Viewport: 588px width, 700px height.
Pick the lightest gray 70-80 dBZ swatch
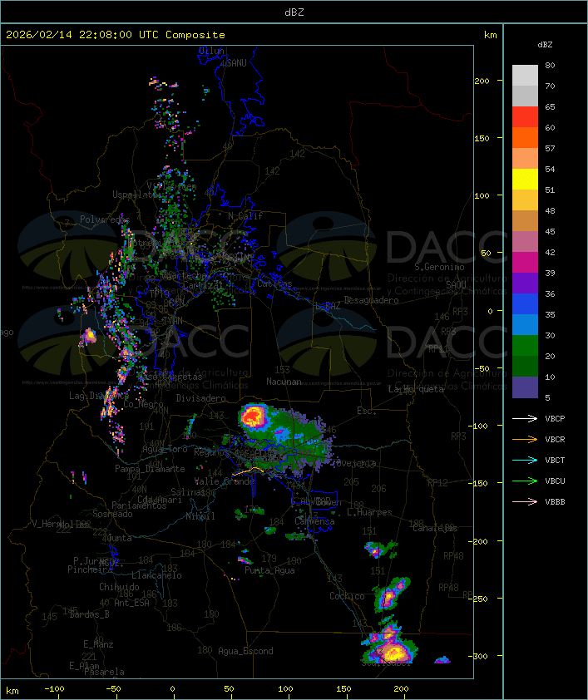pyautogui.click(x=525, y=75)
